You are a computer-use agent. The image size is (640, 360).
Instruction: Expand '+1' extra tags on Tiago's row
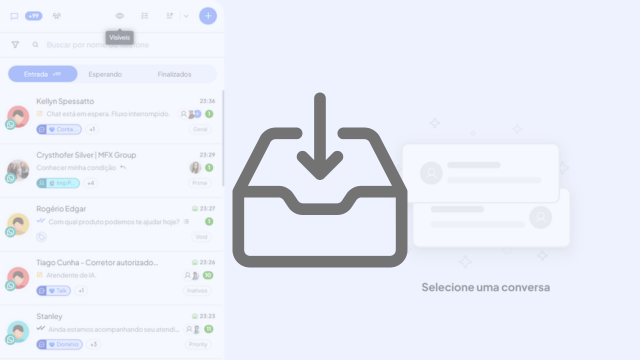pos(81,291)
